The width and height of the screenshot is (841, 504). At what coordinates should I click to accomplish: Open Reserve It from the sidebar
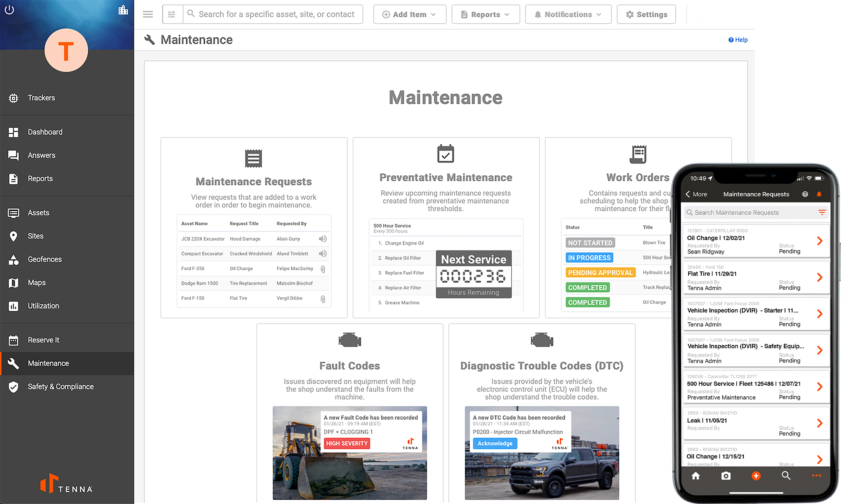point(43,340)
